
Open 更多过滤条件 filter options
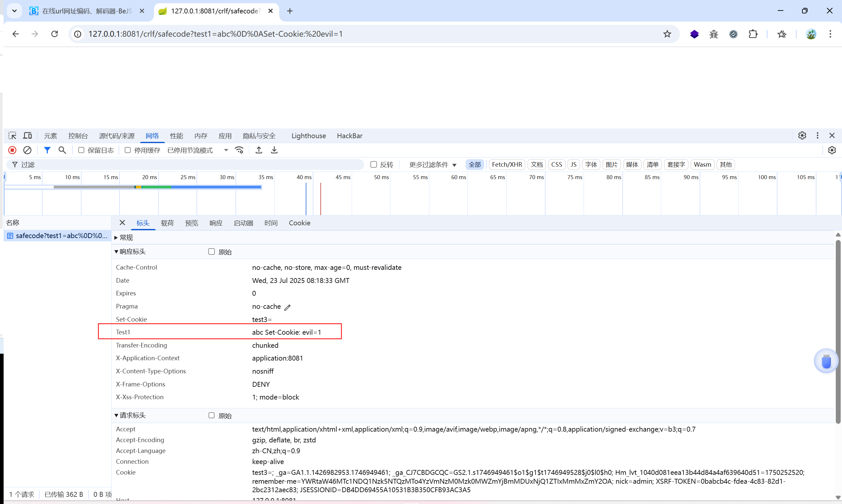432,165
